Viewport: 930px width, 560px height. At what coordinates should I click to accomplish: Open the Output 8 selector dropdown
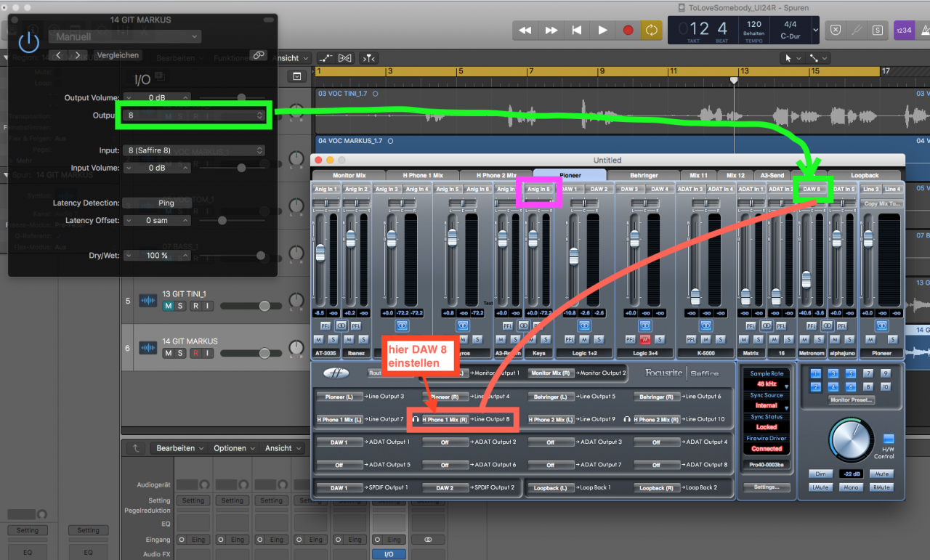coord(194,115)
